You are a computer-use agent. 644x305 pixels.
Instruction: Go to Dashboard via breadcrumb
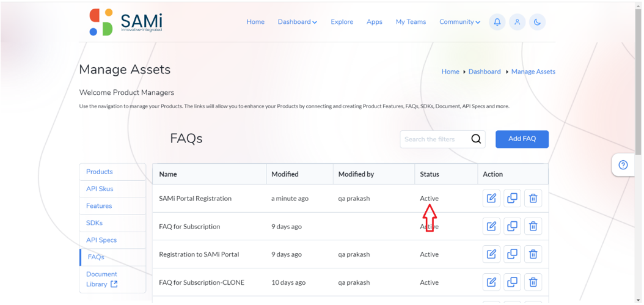click(485, 72)
